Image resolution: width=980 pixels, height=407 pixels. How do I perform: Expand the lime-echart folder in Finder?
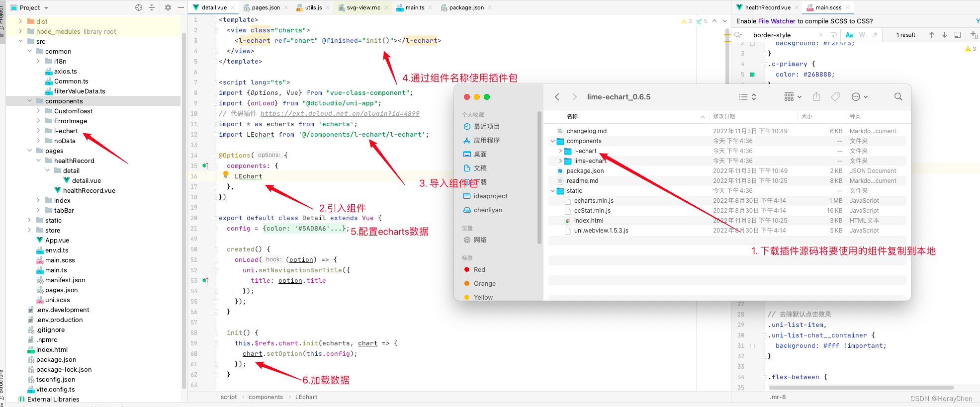coord(561,161)
